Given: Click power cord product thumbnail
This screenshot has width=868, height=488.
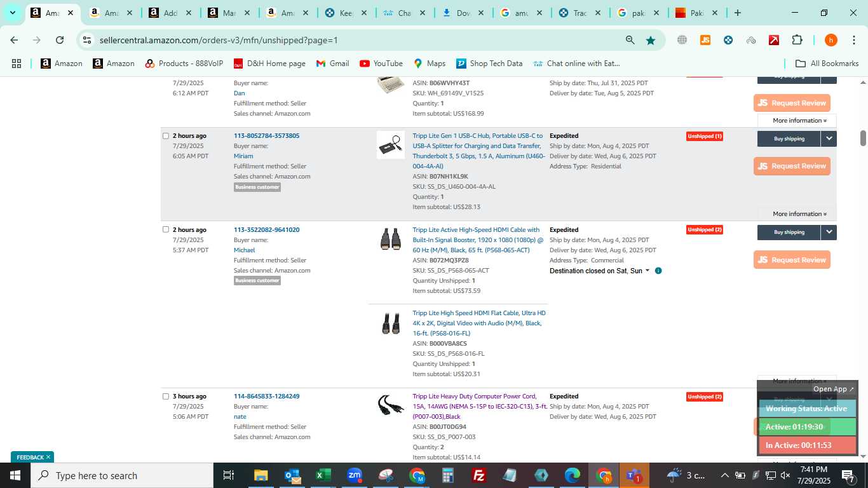Looking at the screenshot, I should pyautogui.click(x=390, y=405).
